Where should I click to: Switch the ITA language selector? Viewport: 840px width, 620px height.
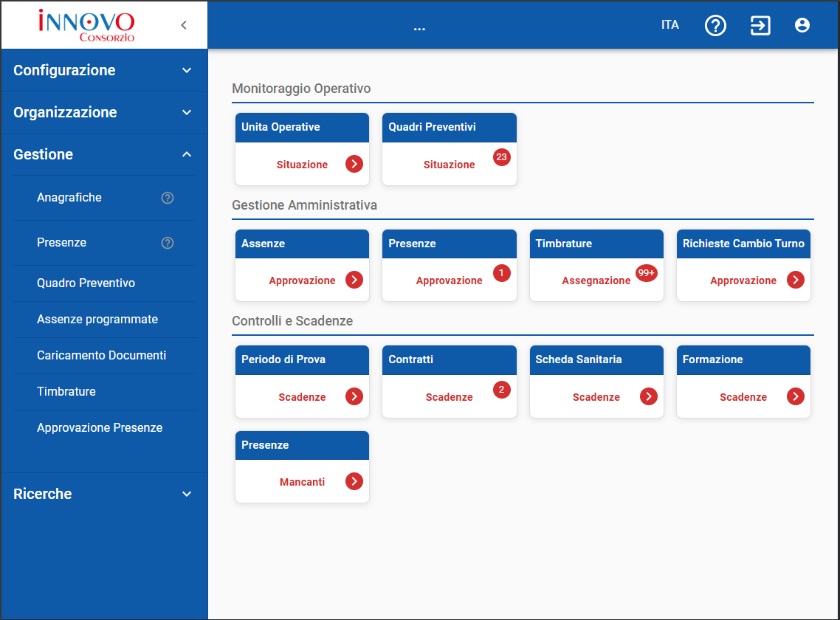(670, 24)
